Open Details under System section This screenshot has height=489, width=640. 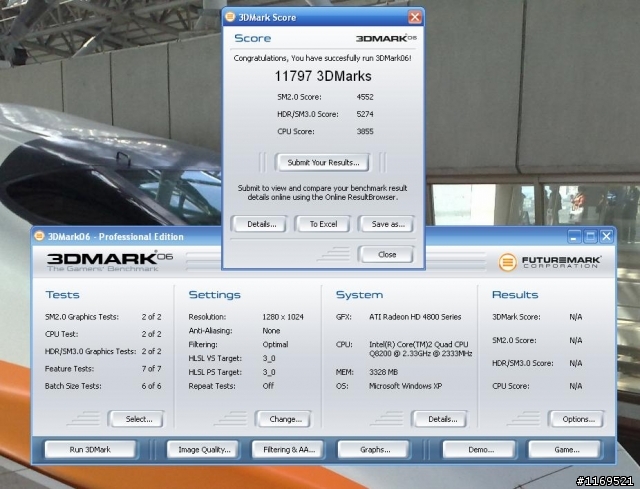point(442,419)
